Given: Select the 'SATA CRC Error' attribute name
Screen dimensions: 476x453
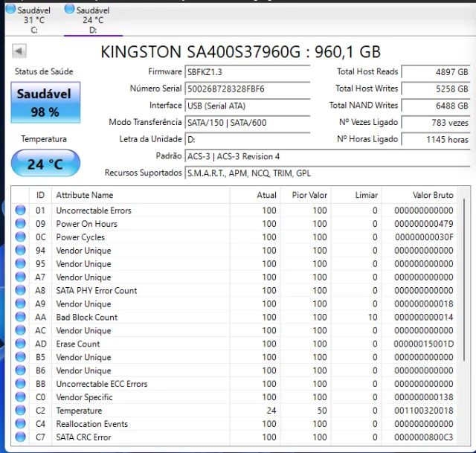Looking at the screenshot, I should point(84,437).
